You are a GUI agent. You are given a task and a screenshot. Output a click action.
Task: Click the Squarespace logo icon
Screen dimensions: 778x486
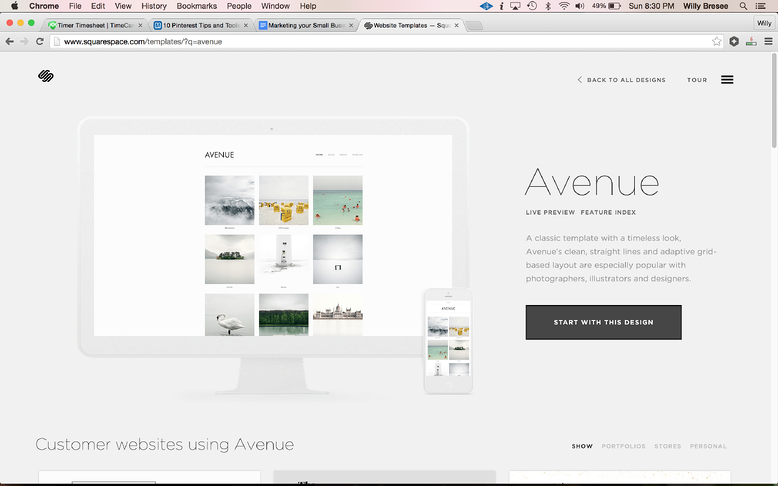[x=46, y=76]
